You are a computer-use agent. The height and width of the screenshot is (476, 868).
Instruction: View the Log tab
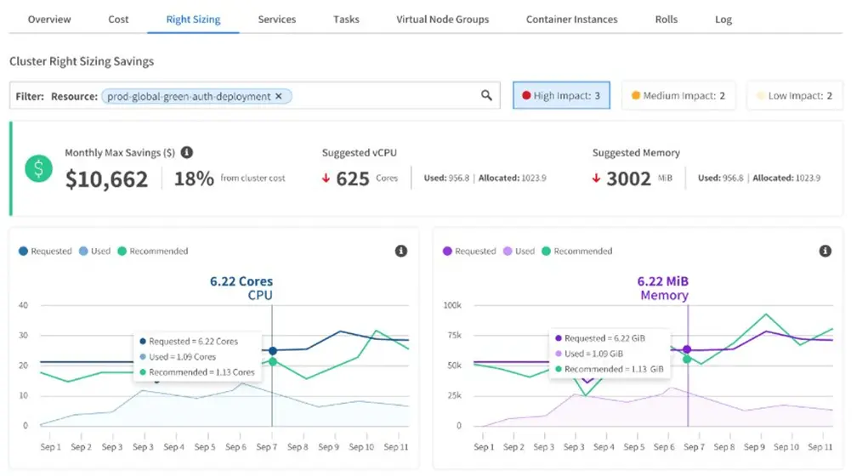coord(723,20)
